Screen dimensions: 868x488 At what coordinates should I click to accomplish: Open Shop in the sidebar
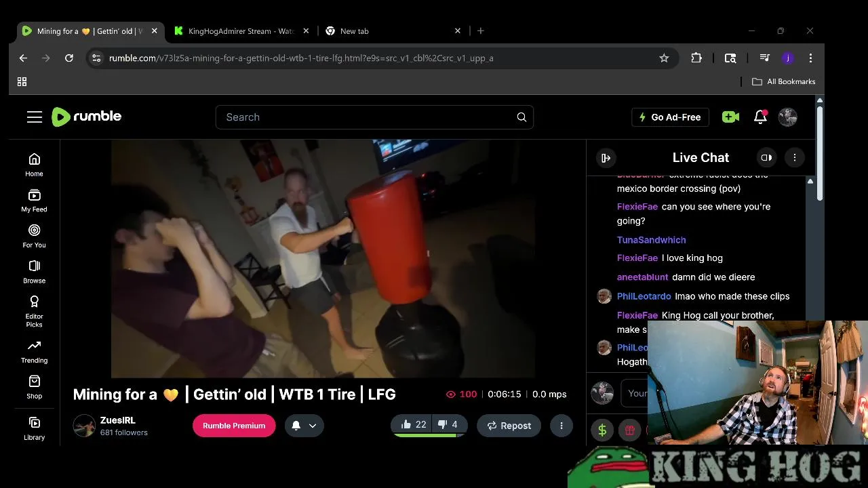[34, 387]
